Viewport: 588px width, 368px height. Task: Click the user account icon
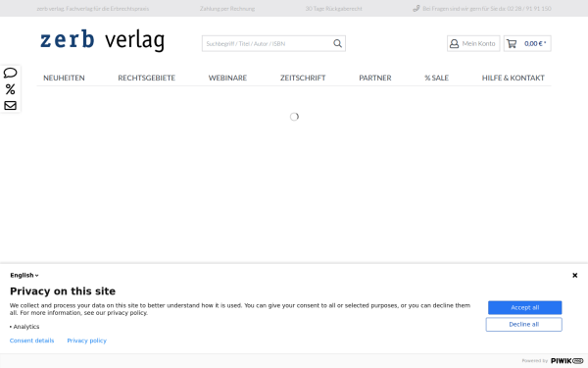point(454,43)
